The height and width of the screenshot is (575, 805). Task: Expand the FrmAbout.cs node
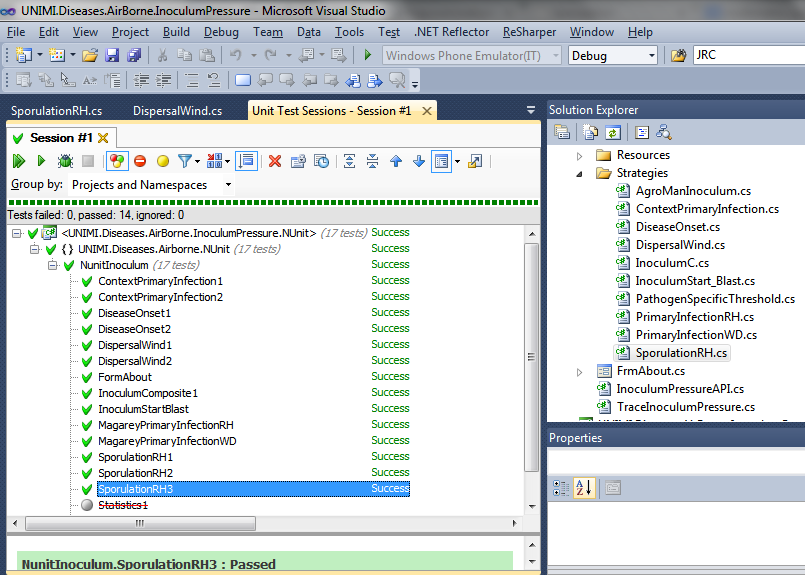580,372
